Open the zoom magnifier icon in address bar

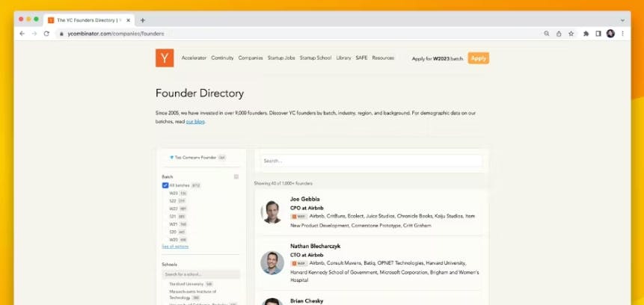click(546, 34)
